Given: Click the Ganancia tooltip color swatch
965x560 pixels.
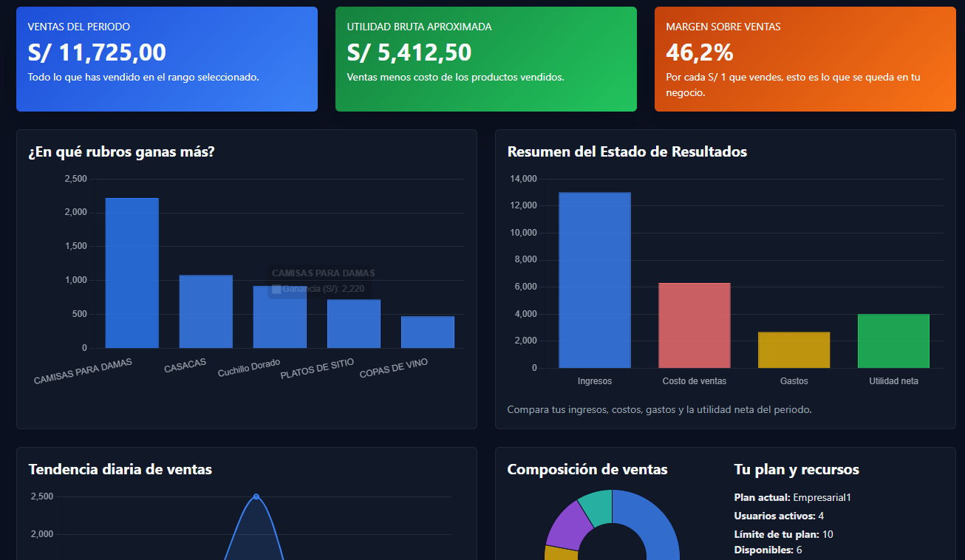Looking at the screenshot, I should (276, 289).
